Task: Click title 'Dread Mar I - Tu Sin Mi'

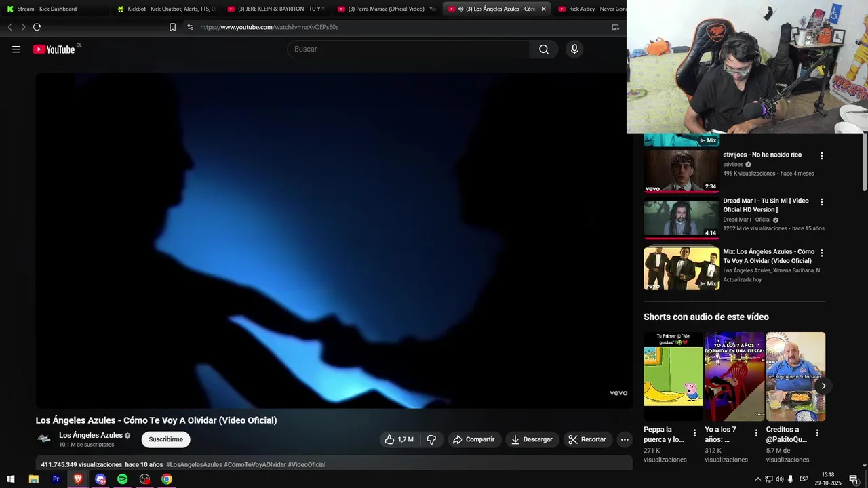Action: (766, 205)
